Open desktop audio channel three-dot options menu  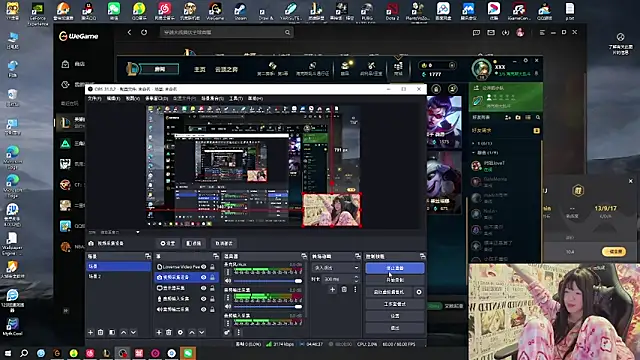(x=228, y=298)
